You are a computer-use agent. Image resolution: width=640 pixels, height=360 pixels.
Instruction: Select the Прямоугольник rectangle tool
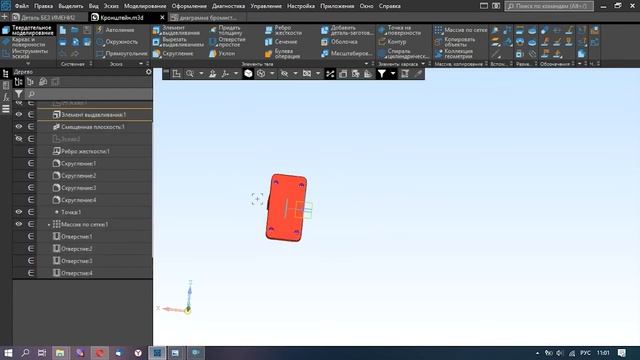(x=122, y=53)
